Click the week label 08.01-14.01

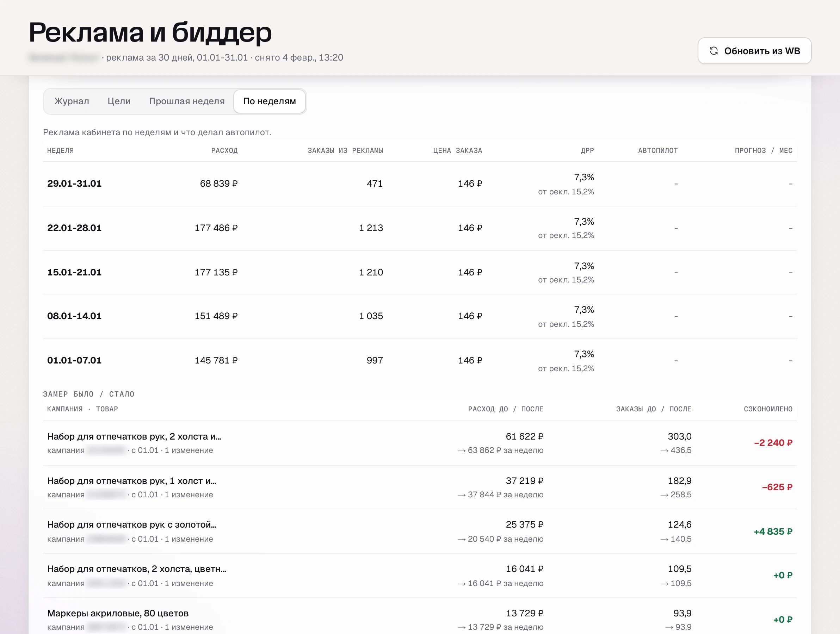pyautogui.click(x=74, y=316)
